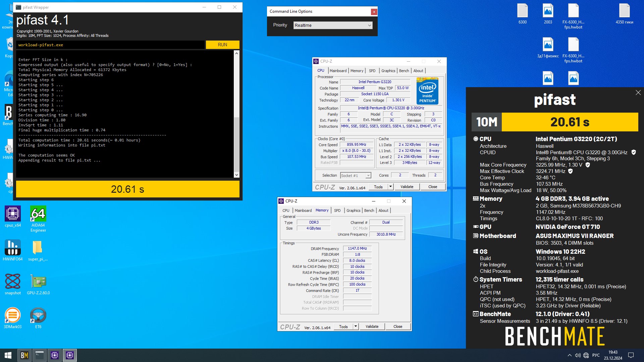Viewport: 644px width, 362px height.
Task: Open the 4350 гики text file
Action: click(x=625, y=14)
